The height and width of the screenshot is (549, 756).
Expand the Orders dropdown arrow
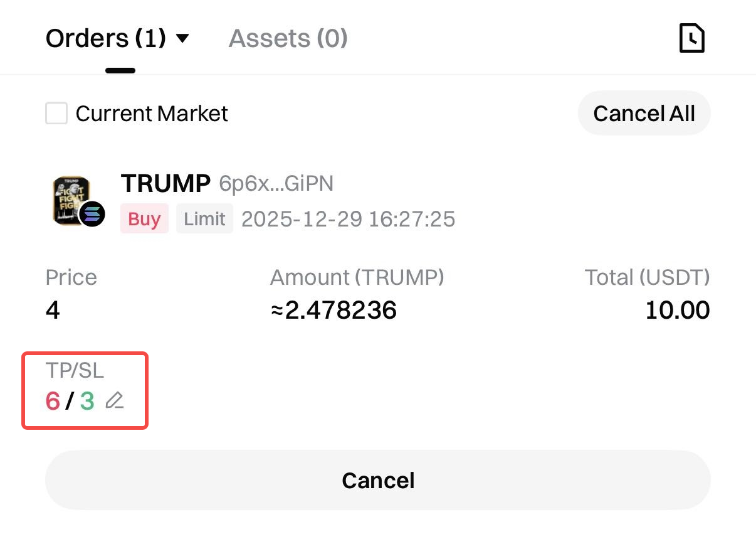[x=182, y=39]
